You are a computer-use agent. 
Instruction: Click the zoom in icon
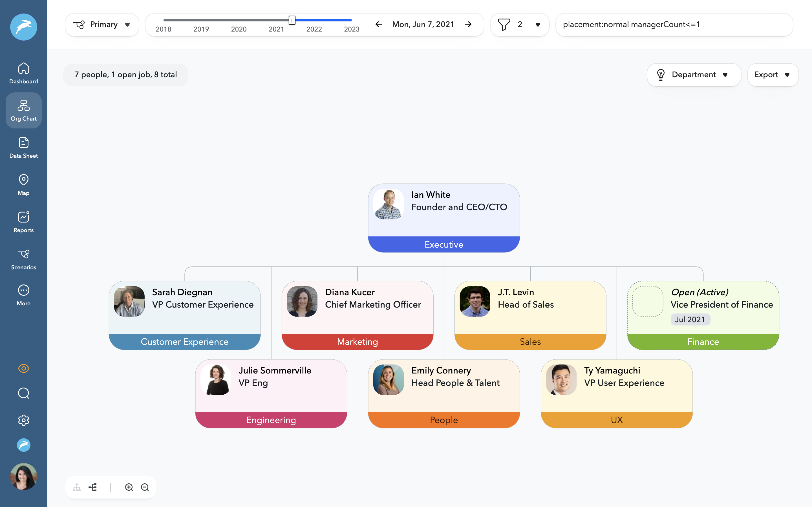(129, 487)
